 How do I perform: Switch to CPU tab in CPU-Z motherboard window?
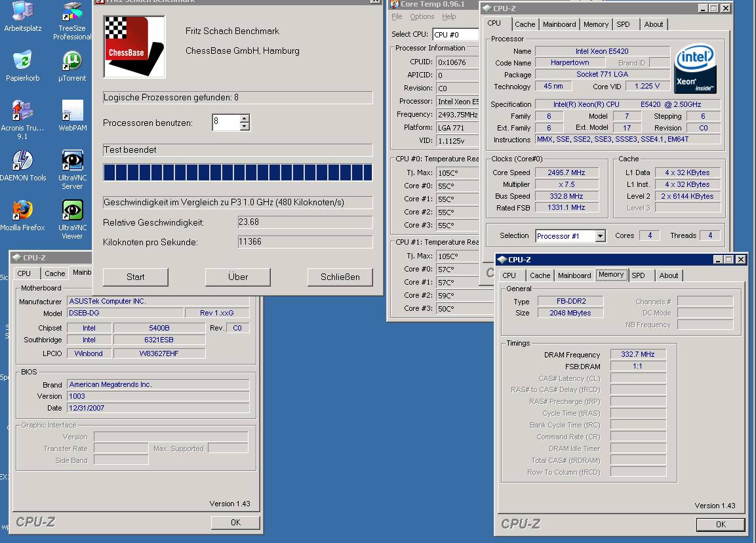pos(24,273)
